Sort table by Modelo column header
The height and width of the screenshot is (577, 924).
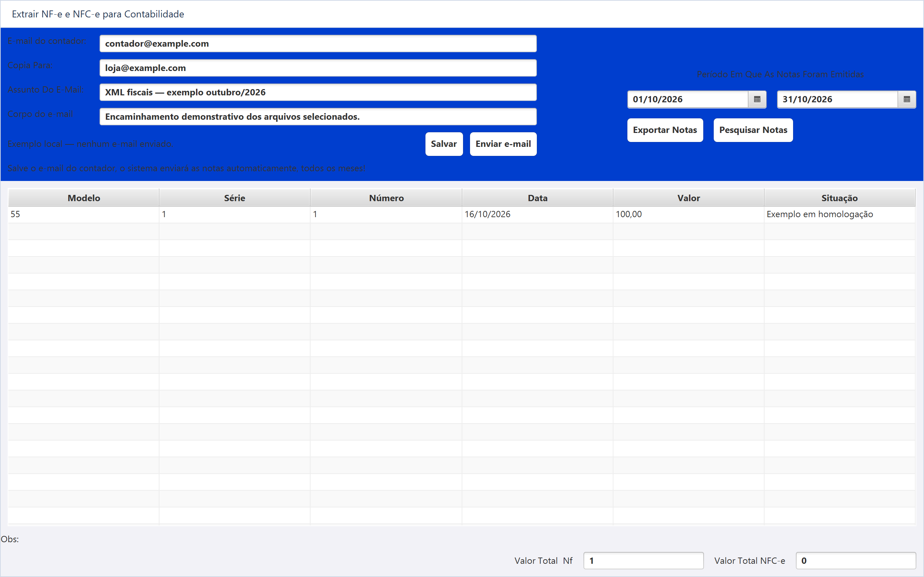(84, 198)
